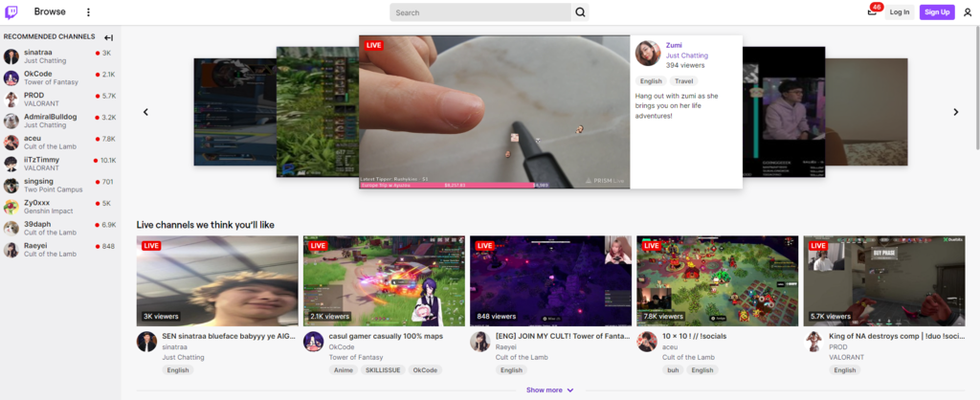Viewport: 980px width, 400px height.
Task: Click PROD avatar in sidebar
Action: pos(11,100)
